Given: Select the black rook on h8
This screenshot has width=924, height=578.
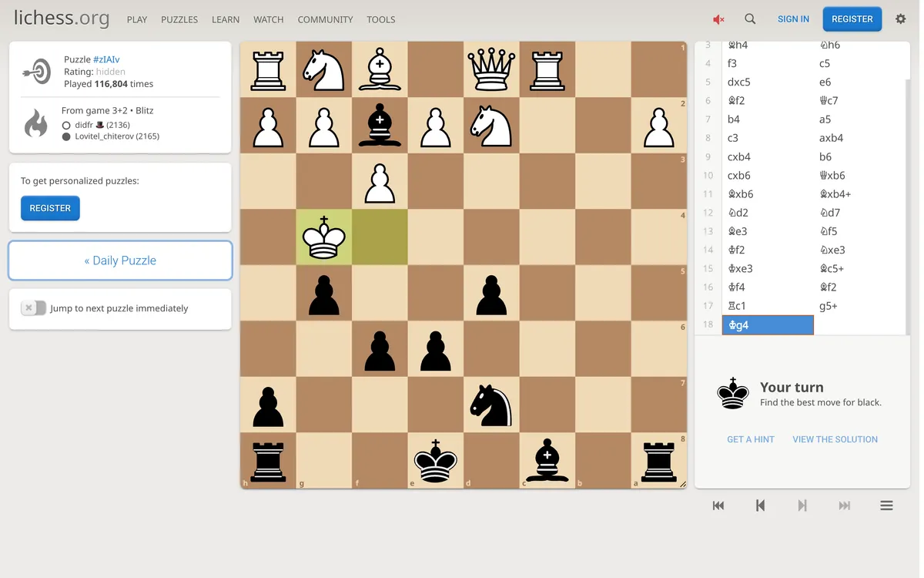Looking at the screenshot, I should point(268,460).
